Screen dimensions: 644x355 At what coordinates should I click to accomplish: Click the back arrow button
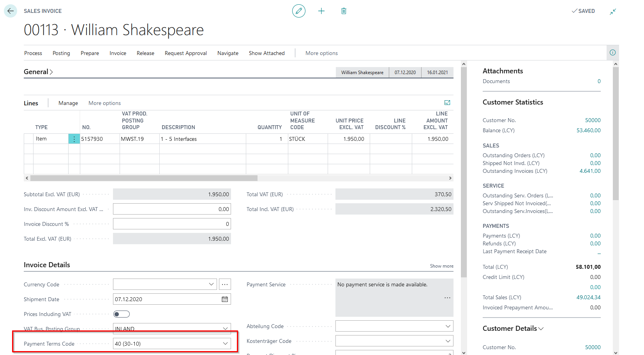point(11,11)
